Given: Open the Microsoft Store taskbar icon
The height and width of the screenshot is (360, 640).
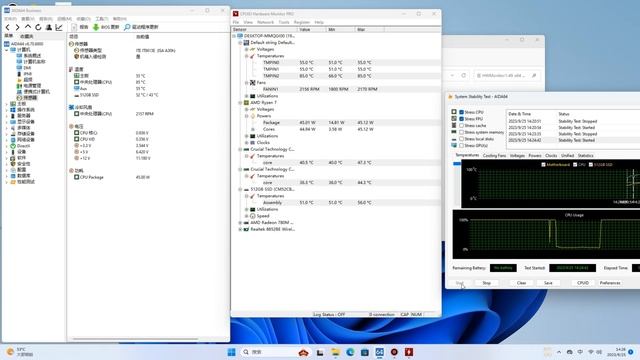Looking at the screenshot, I should (x=365, y=352).
